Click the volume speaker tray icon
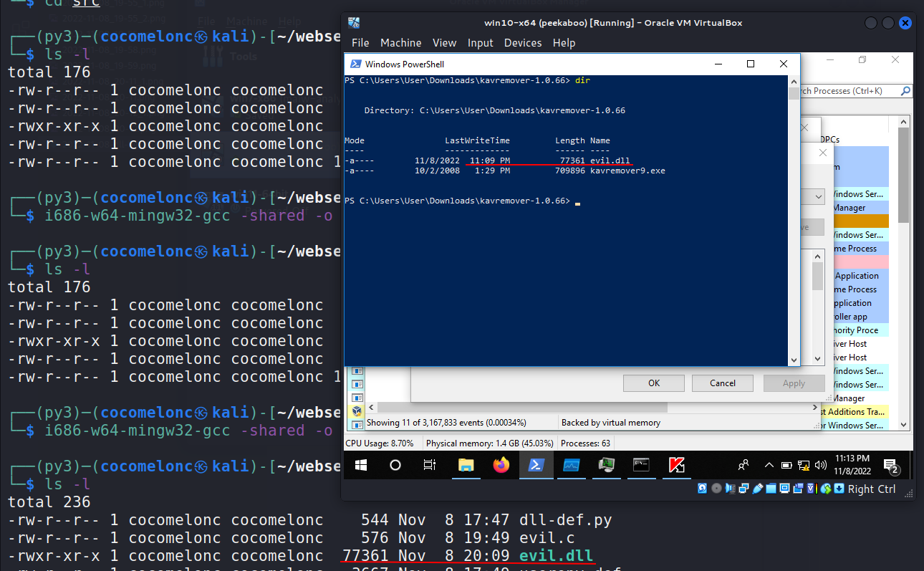Image resolution: width=924 pixels, height=571 pixels. pyautogui.click(x=821, y=465)
